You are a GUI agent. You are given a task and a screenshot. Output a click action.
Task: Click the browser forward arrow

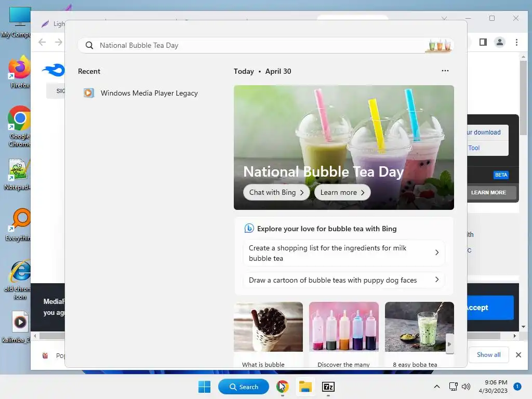[x=58, y=42]
